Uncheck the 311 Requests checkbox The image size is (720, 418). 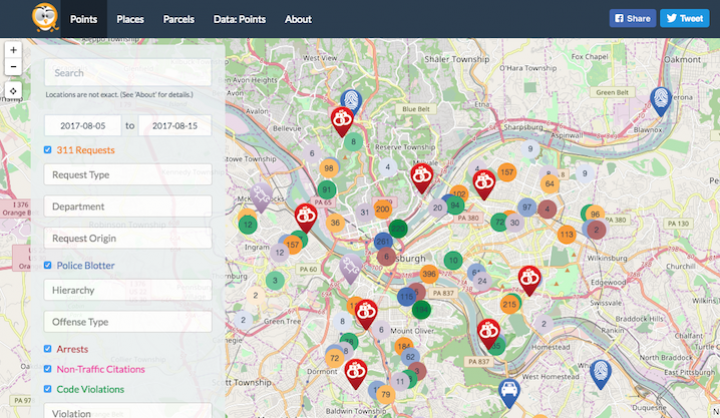(x=48, y=150)
